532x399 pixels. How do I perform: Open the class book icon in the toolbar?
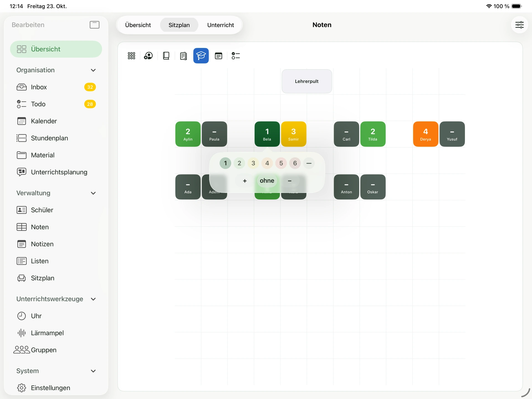click(166, 56)
